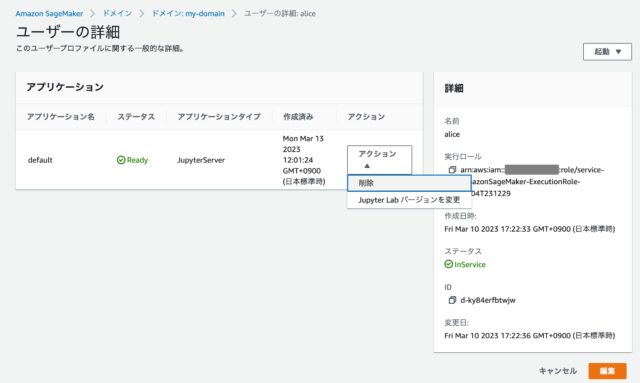Click the InService status check icon
This screenshot has height=383, width=640.
(449, 264)
